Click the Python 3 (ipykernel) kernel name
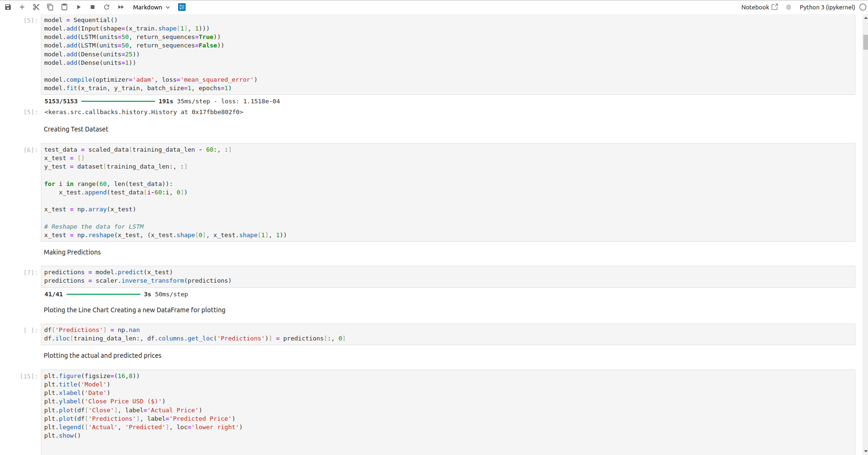This screenshot has height=455, width=868. pos(827,7)
